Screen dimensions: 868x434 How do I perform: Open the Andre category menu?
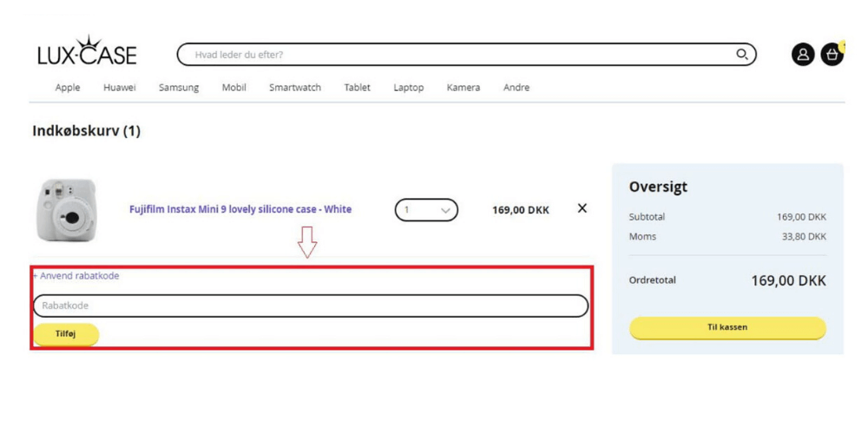point(516,88)
